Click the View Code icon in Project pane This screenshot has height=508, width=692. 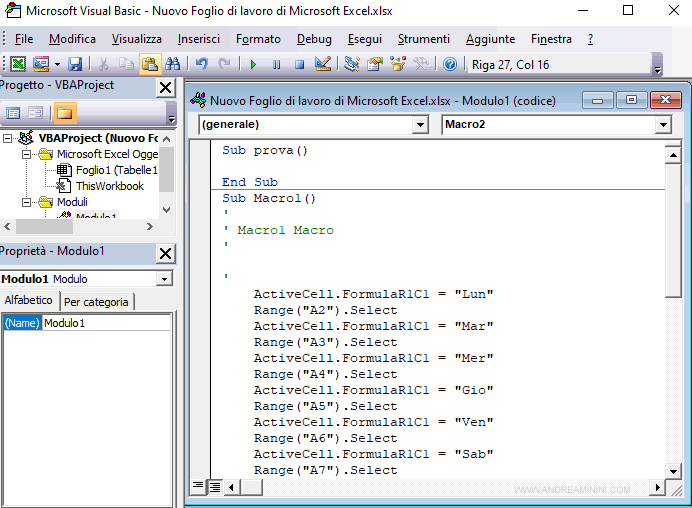pos(14,113)
